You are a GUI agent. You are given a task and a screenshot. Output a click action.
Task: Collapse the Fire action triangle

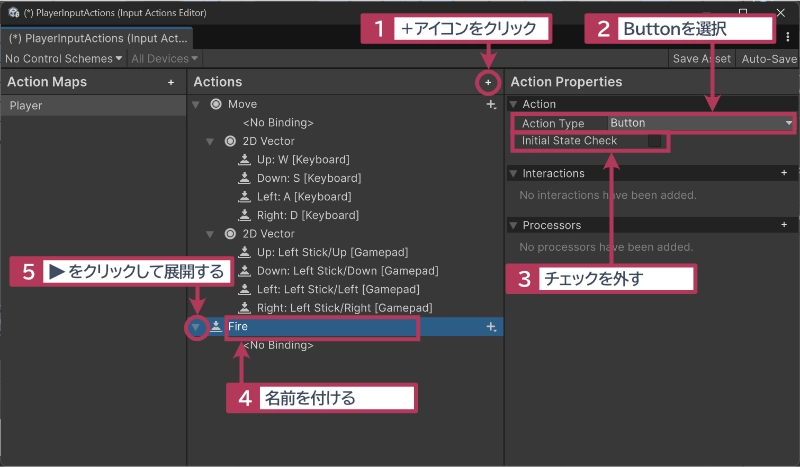point(197,327)
